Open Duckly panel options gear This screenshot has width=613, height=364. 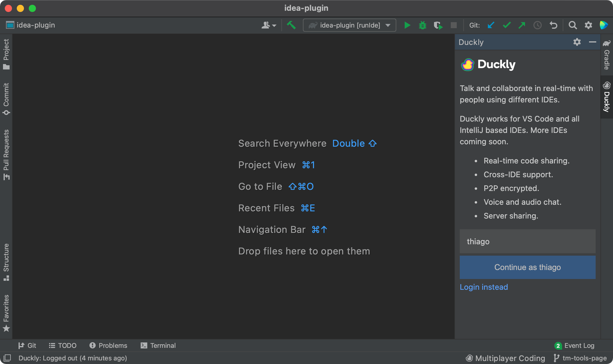(577, 42)
